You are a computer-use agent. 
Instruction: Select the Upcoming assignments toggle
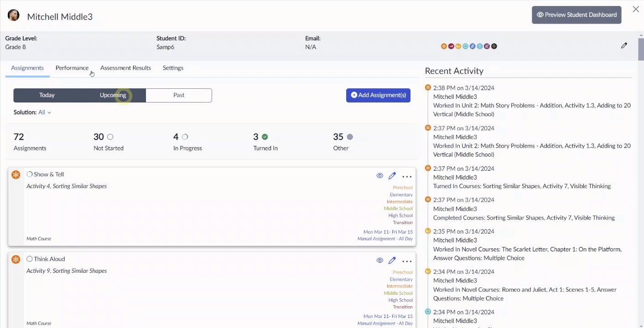(113, 95)
